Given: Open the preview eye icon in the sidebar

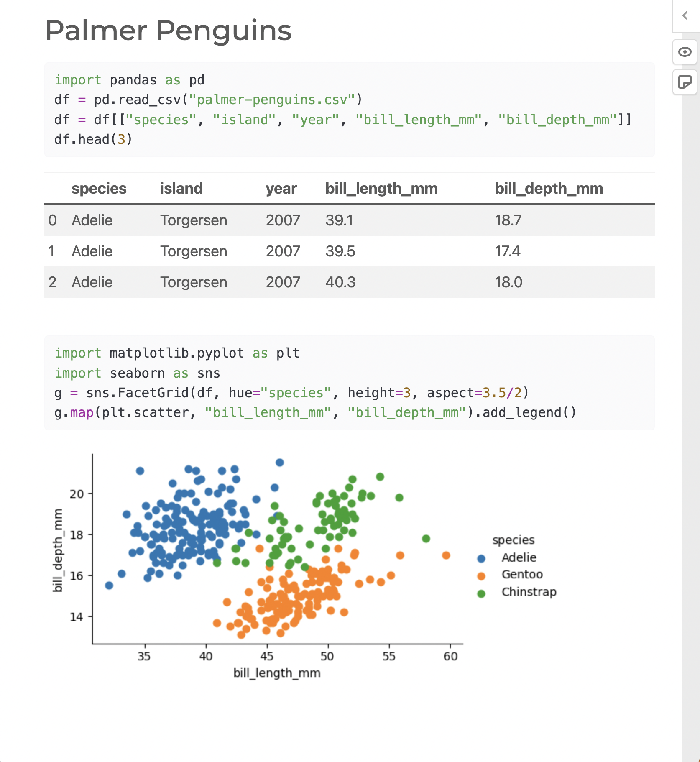Looking at the screenshot, I should (685, 52).
